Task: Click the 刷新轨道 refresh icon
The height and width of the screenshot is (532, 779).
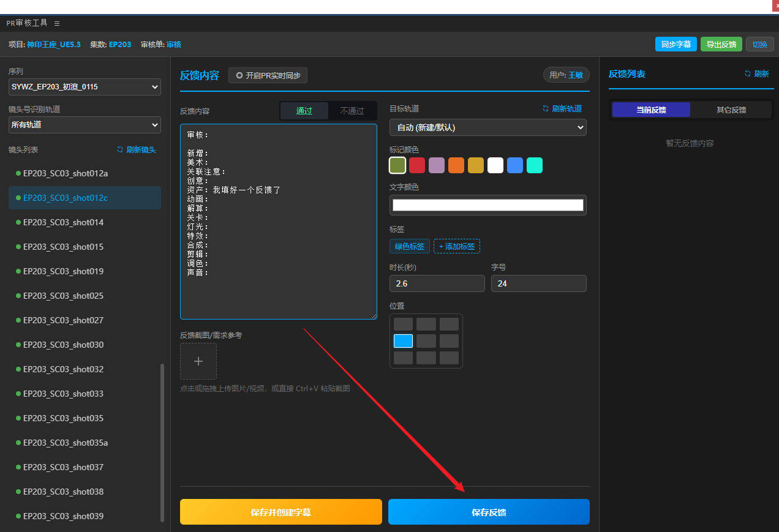Action: point(546,109)
